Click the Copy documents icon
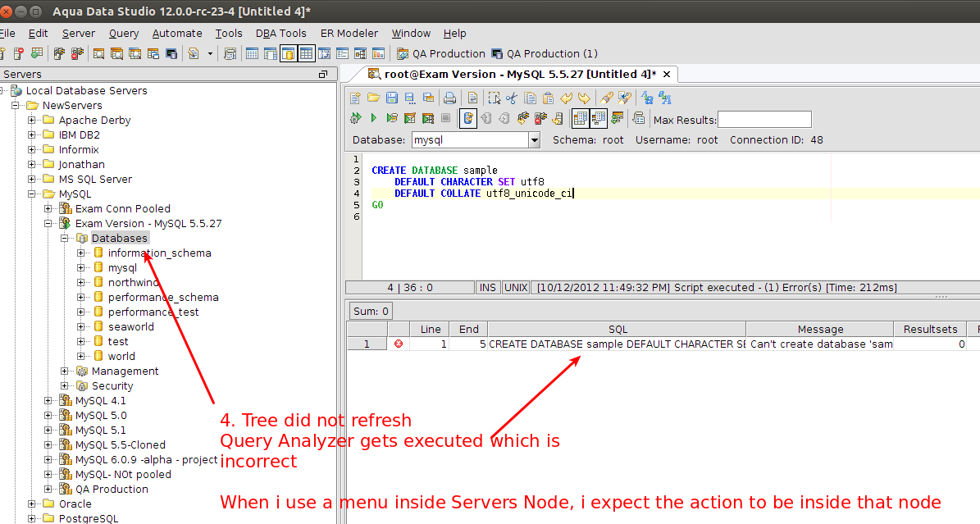Viewport: 980px width, 524px height. (530, 98)
